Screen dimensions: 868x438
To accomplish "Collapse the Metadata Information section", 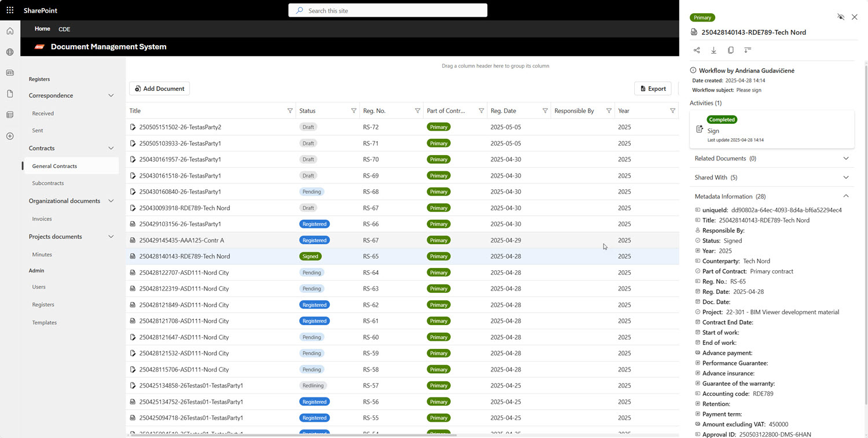I will click(845, 197).
